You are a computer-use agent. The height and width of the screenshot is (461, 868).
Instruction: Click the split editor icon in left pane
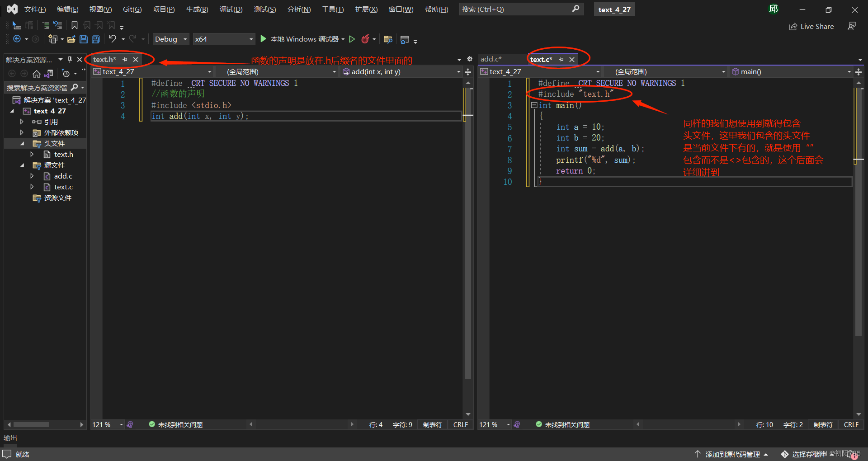tap(468, 71)
